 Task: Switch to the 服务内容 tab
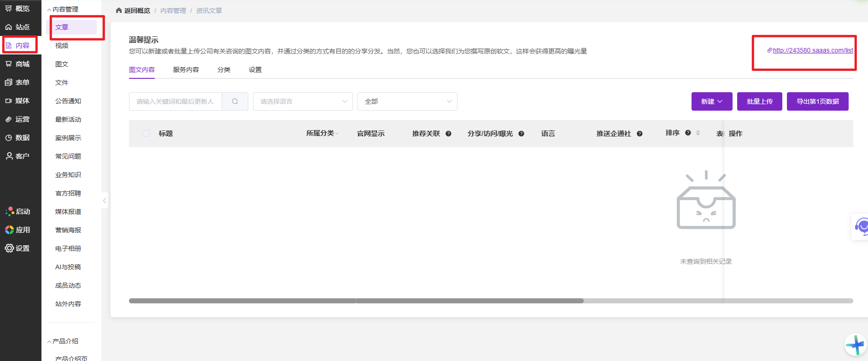pyautogui.click(x=186, y=70)
